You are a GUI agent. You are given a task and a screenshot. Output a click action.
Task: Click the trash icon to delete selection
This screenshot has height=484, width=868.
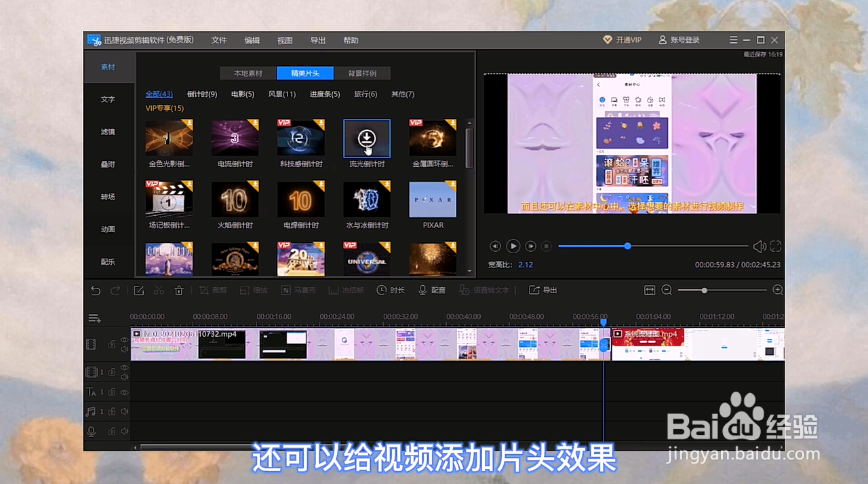click(178, 290)
